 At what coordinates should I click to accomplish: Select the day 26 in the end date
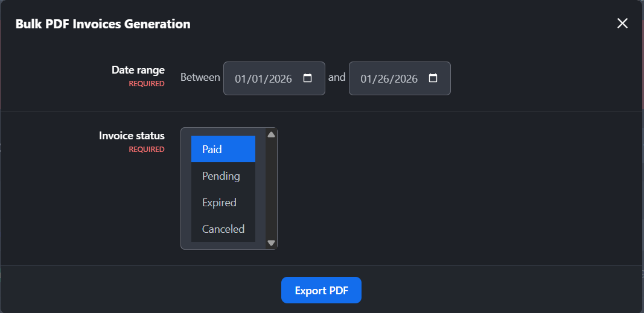380,78
